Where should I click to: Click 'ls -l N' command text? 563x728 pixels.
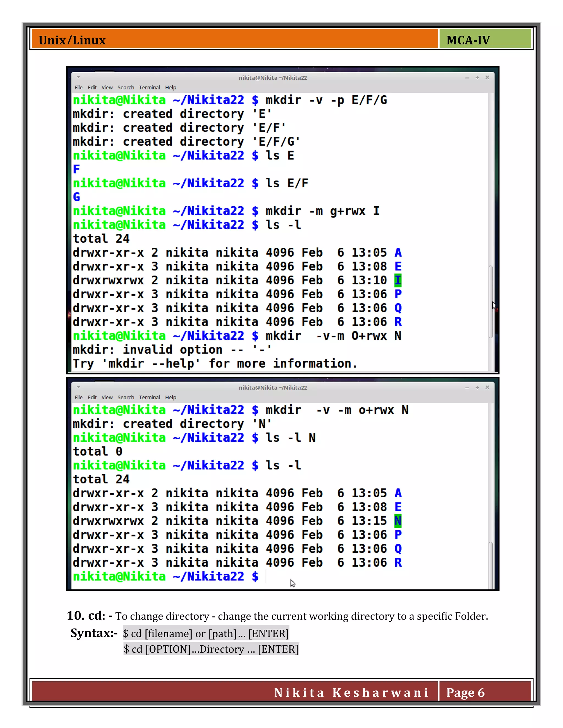click(x=291, y=438)
